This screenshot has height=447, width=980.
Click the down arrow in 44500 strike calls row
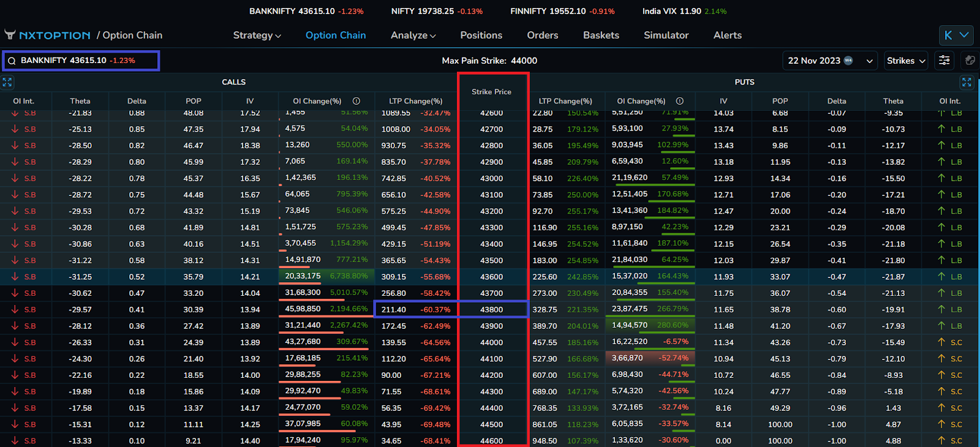[15, 424]
